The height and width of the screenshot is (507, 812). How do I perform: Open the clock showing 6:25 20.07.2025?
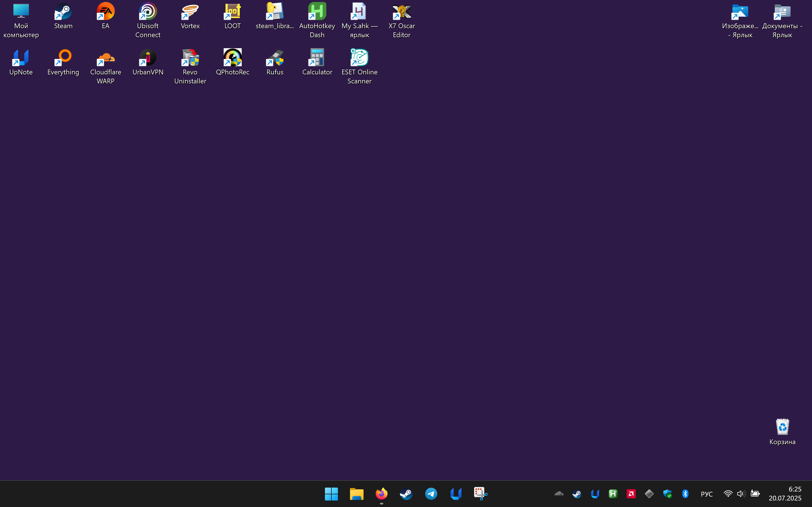(785, 493)
